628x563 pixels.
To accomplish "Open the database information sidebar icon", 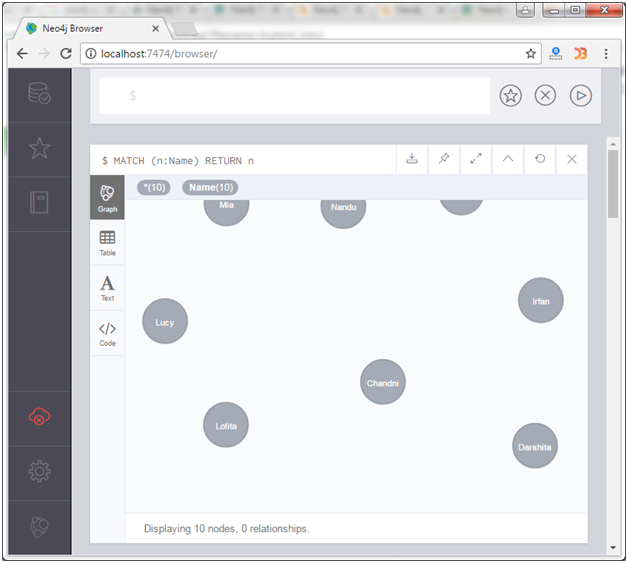I will (x=39, y=95).
